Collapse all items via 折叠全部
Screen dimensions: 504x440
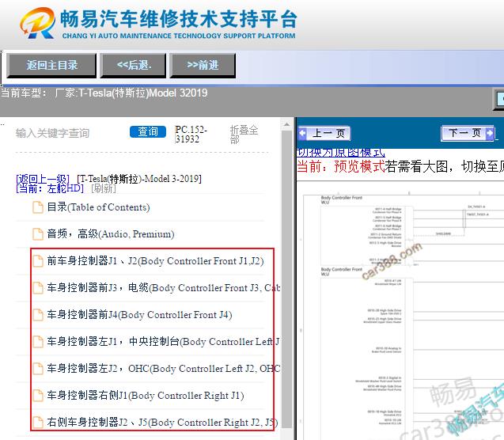[244, 135]
